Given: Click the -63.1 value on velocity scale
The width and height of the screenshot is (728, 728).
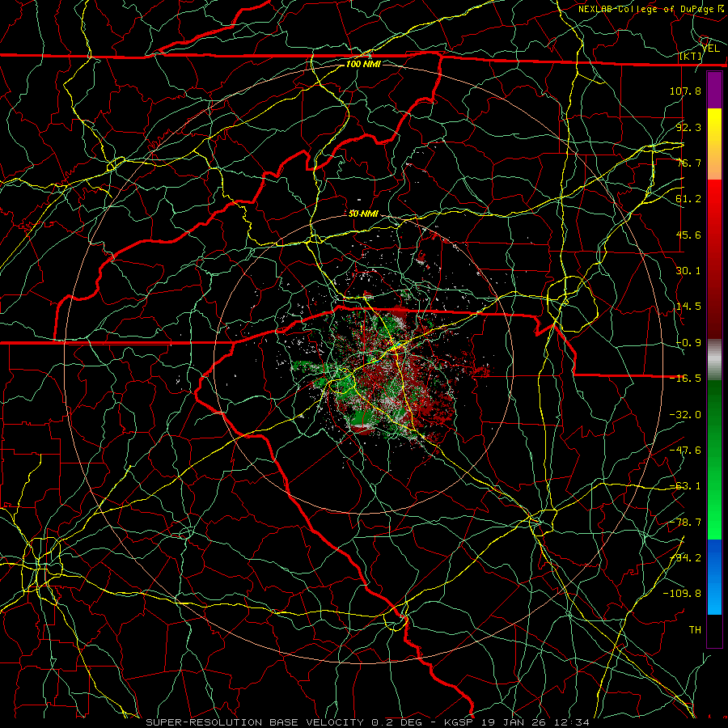Looking at the screenshot, I should [x=685, y=486].
